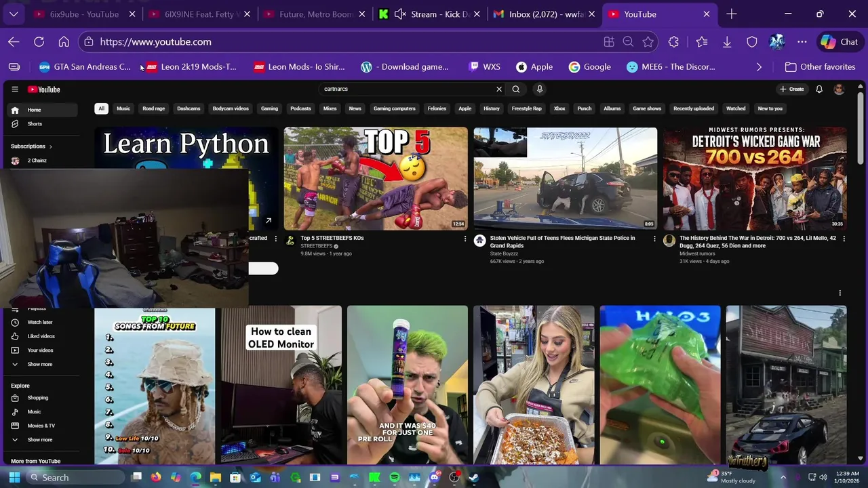Open browser downloads
Screen dimensions: 868x488
(727, 42)
